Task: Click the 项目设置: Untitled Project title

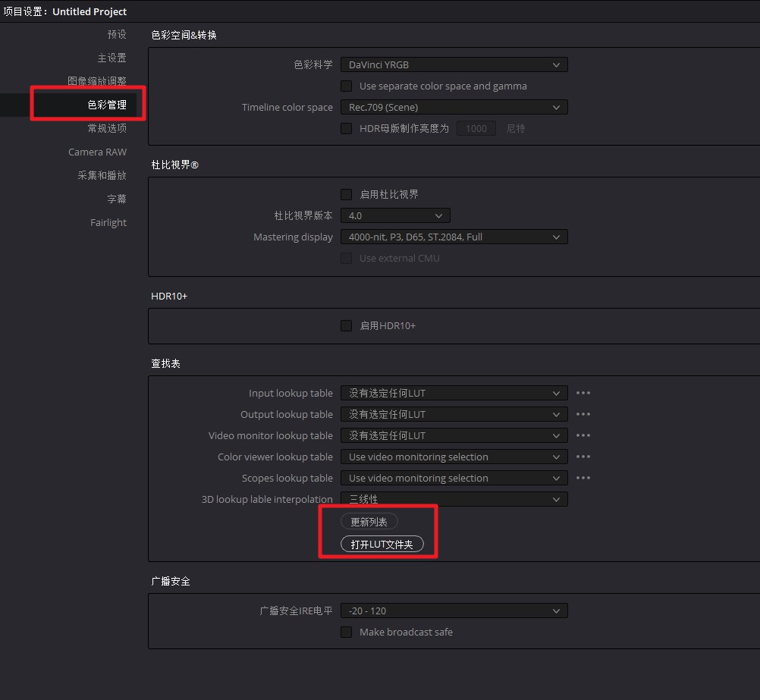Action: coord(65,11)
